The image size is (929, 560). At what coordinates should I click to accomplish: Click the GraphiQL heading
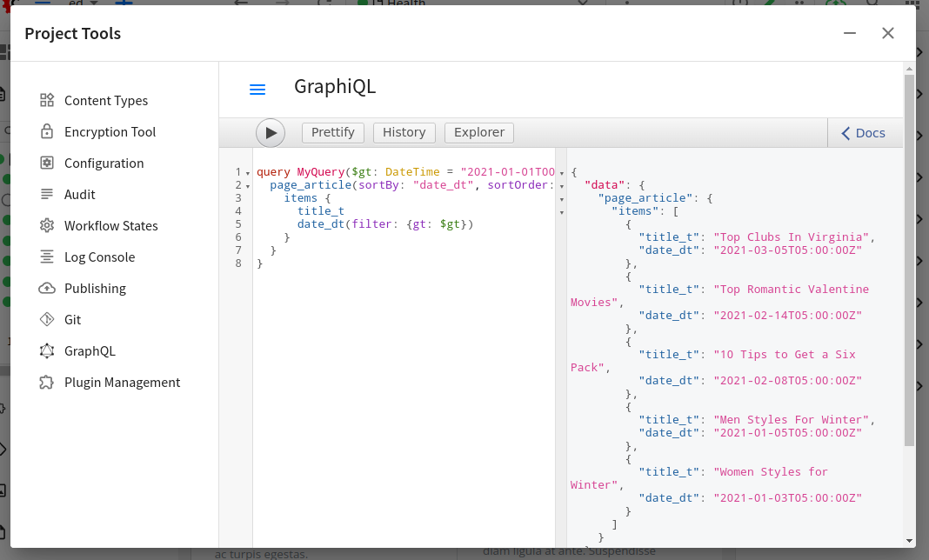[335, 86]
